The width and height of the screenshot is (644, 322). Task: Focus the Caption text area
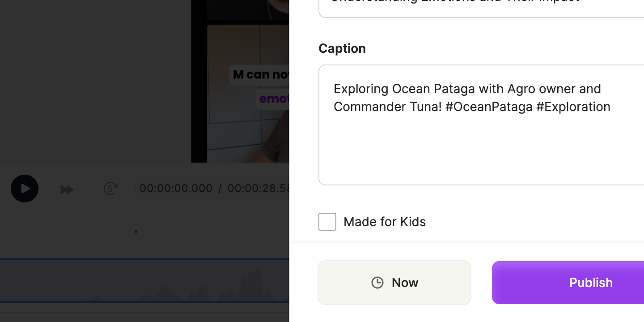(481, 125)
